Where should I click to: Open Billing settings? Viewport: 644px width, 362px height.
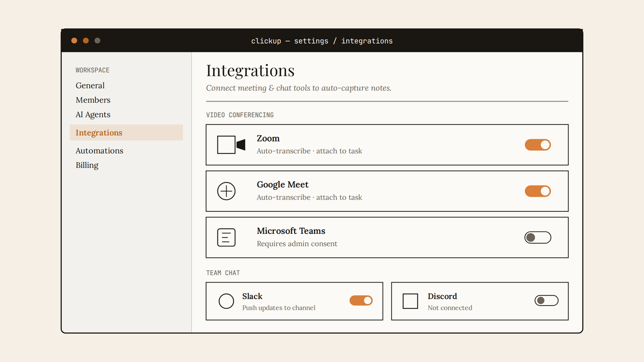(x=87, y=165)
